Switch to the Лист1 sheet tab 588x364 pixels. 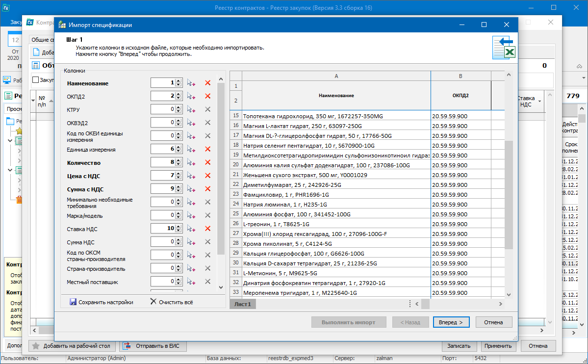click(243, 304)
